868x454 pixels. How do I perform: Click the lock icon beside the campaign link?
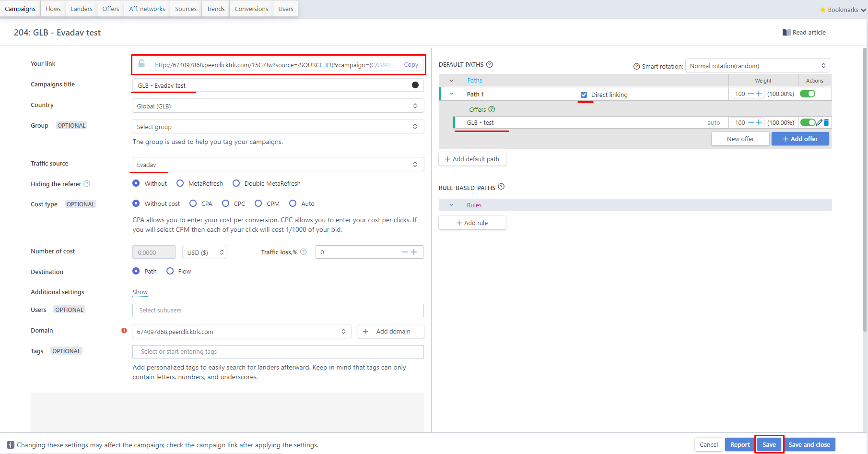[x=141, y=63]
